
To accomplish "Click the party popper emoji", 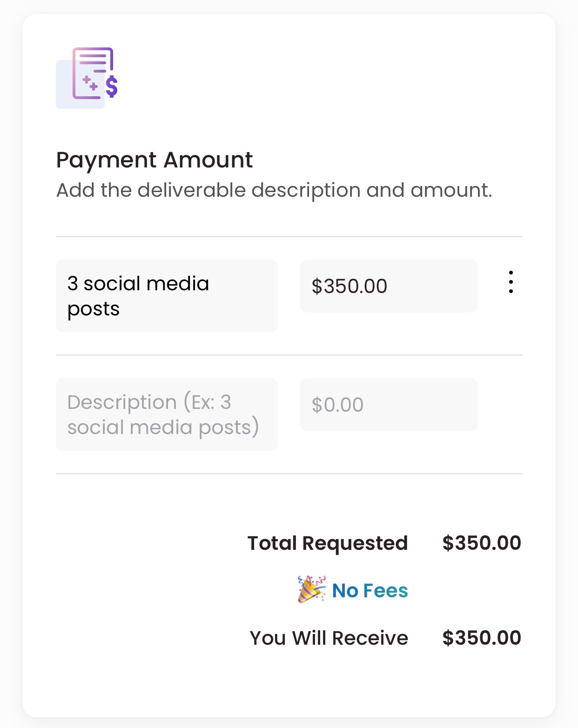I will [x=311, y=589].
